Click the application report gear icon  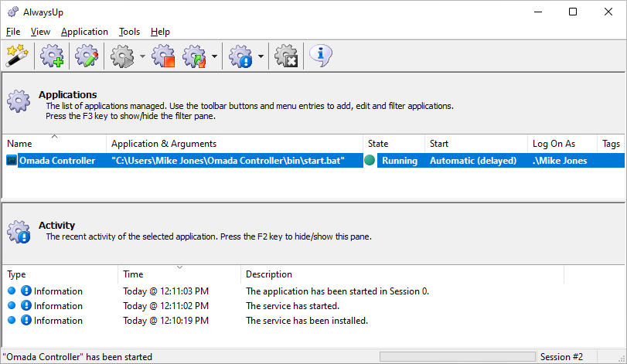pyautogui.click(x=240, y=56)
